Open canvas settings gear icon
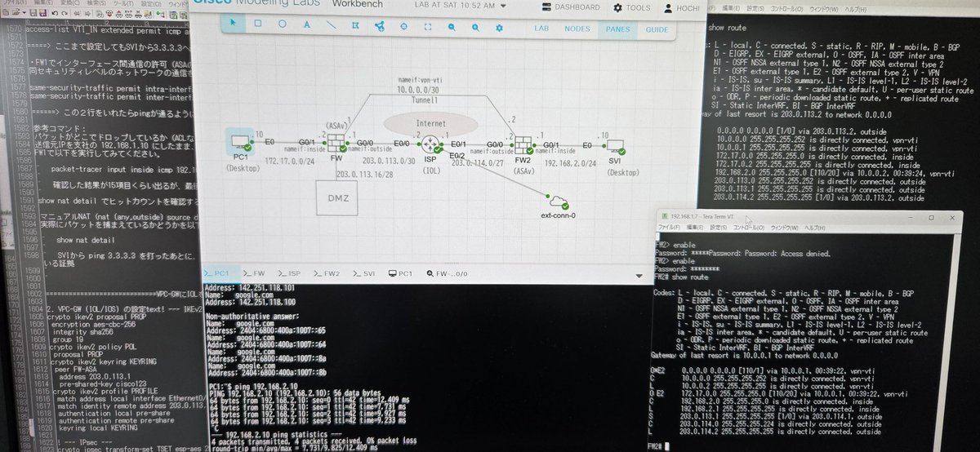 point(500,28)
